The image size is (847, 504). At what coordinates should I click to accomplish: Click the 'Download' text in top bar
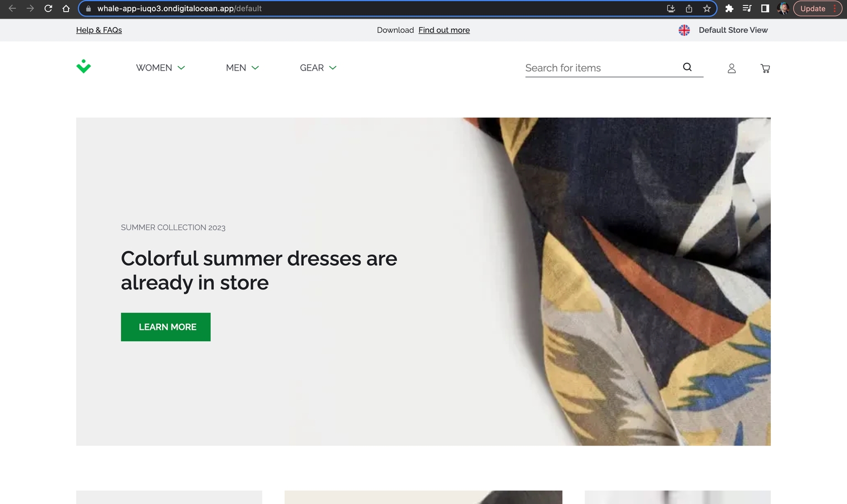395,30
